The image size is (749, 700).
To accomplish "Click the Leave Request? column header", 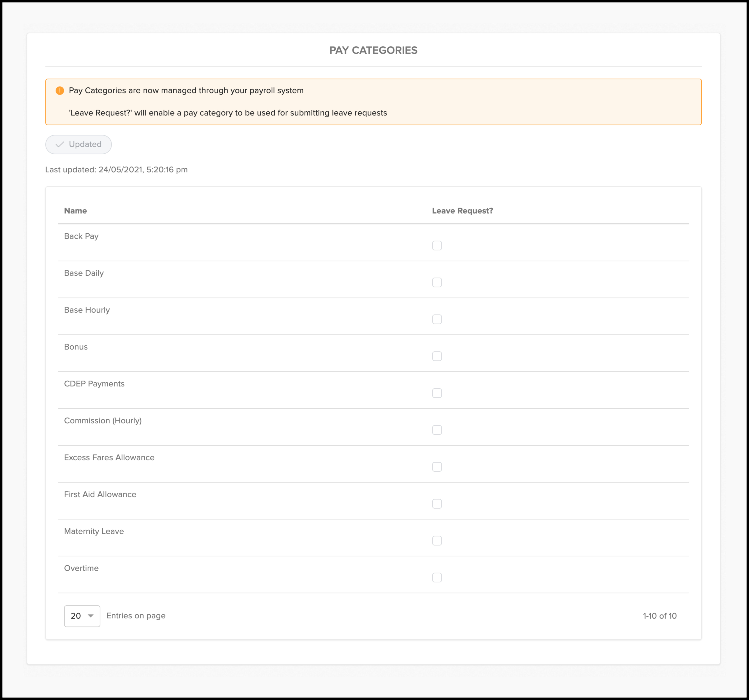I will pos(462,211).
